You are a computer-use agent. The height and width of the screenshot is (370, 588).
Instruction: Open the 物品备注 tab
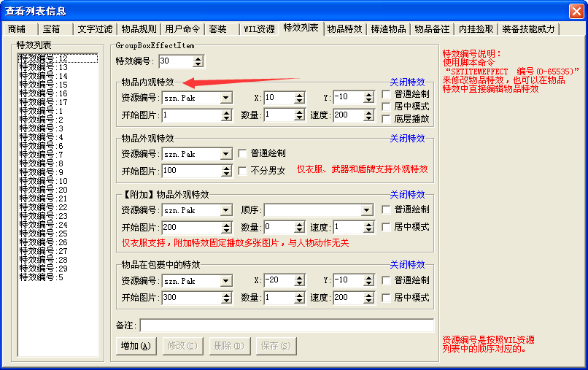(x=432, y=29)
